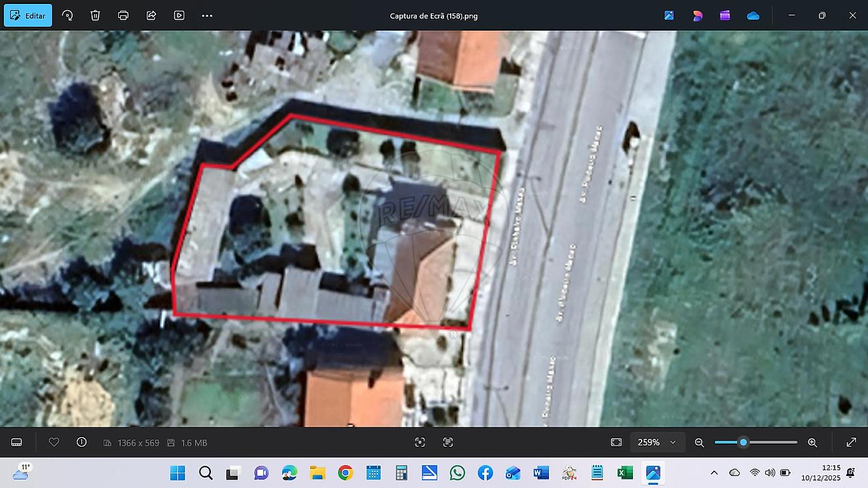Open the OneDrive cloud icon in title bar

pyautogui.click(x=753, y=15)
